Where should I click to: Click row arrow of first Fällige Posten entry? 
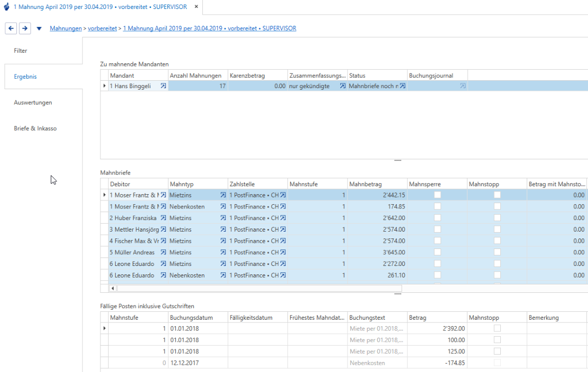[x=104, y=328]
